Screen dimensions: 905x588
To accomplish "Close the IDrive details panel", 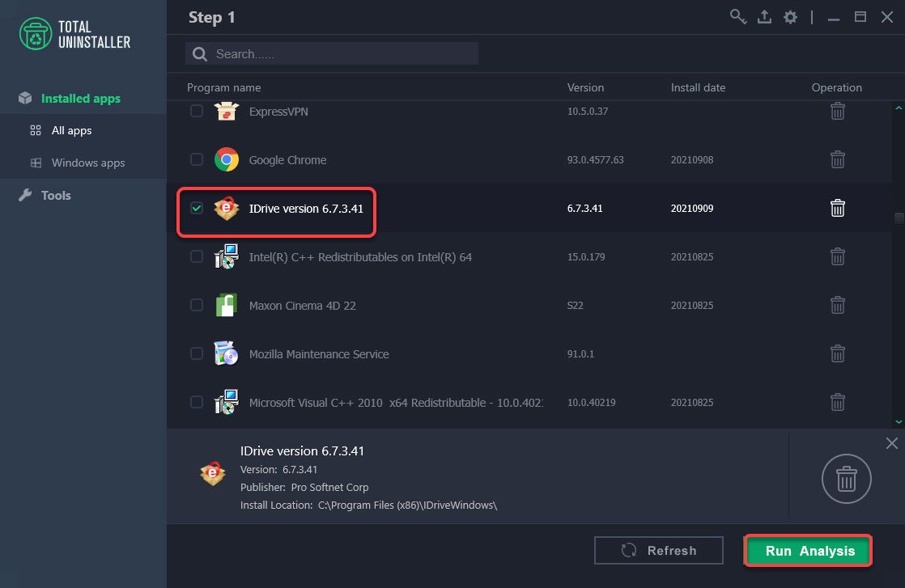I will pyautogui.click(x=892, y=442).
